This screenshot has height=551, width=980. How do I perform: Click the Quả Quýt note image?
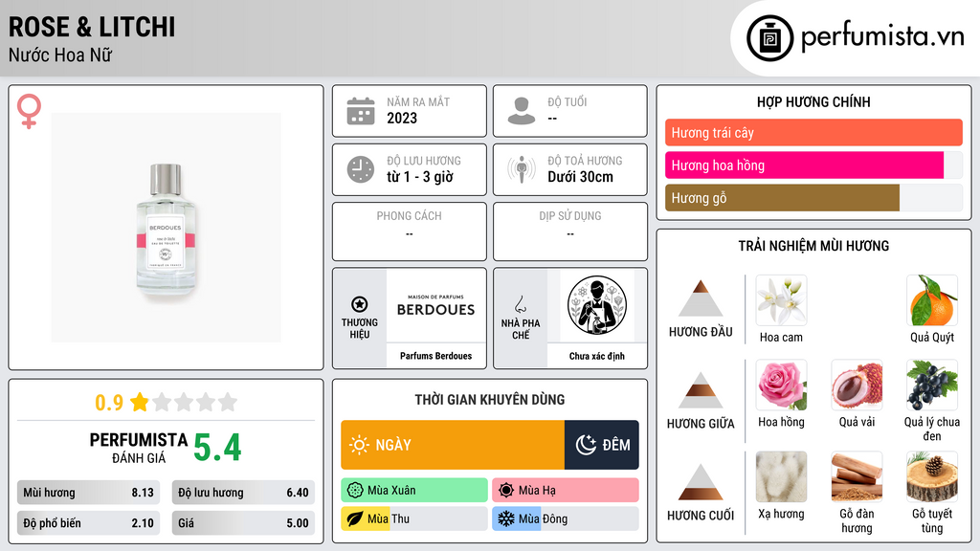(x=932, y=300)
